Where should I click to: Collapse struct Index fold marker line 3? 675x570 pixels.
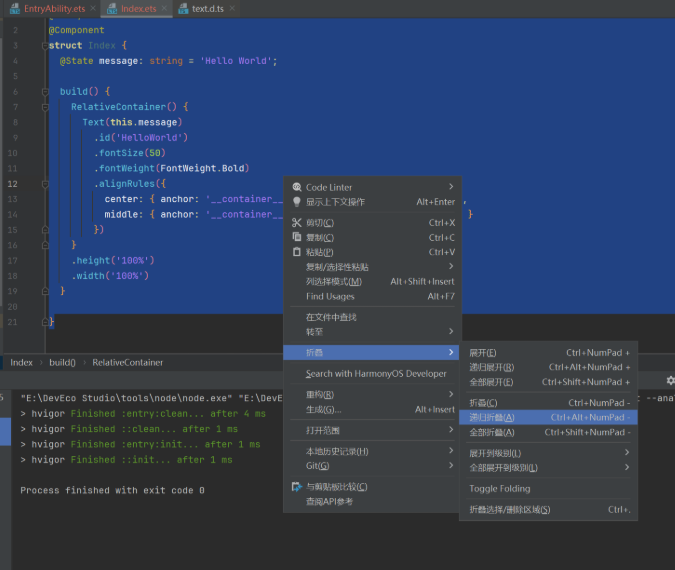pos(45,46)
